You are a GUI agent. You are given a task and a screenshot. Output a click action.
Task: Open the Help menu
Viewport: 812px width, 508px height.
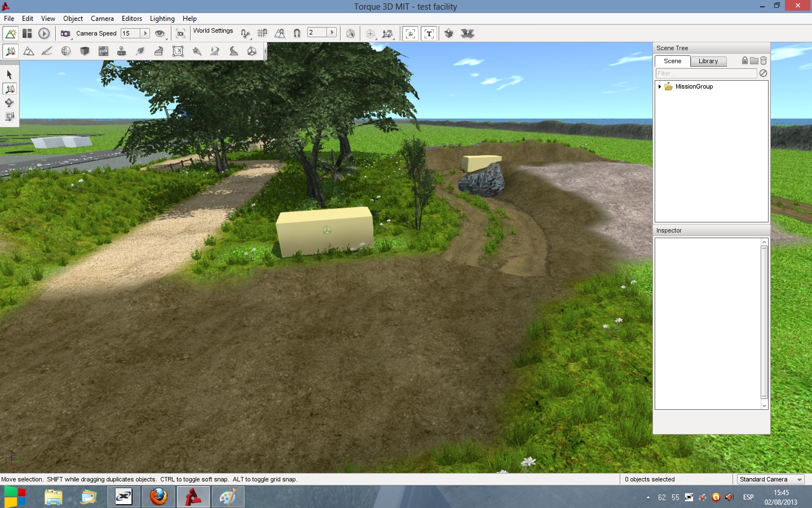click(x=189, y=19)
